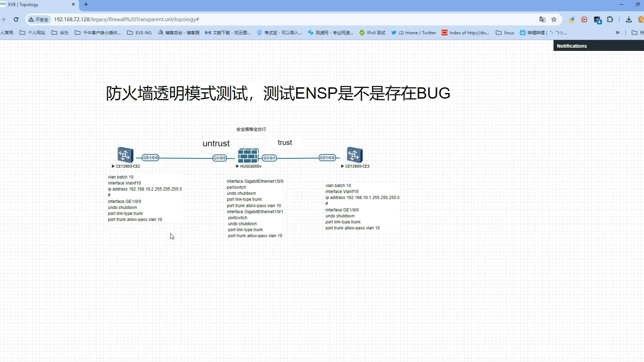Click the forward navigation arrow
The width and height of the screenshot is (644, 362).
point(3,19)
